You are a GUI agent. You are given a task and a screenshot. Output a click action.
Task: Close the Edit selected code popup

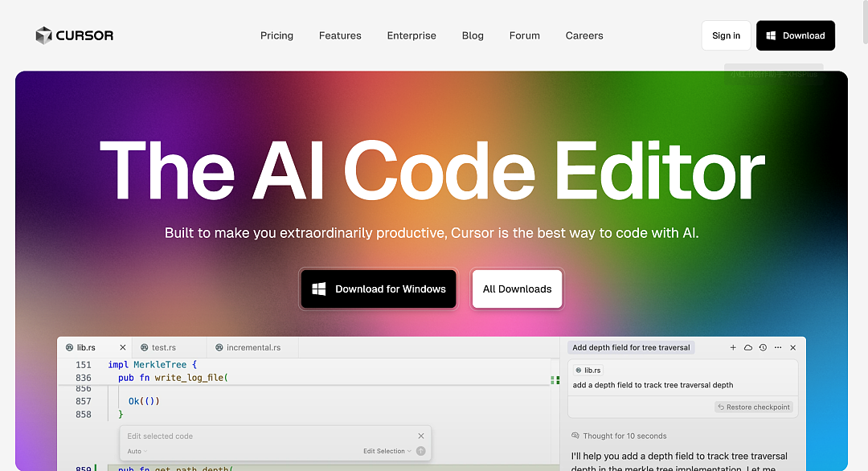click(x=420, y=436)
